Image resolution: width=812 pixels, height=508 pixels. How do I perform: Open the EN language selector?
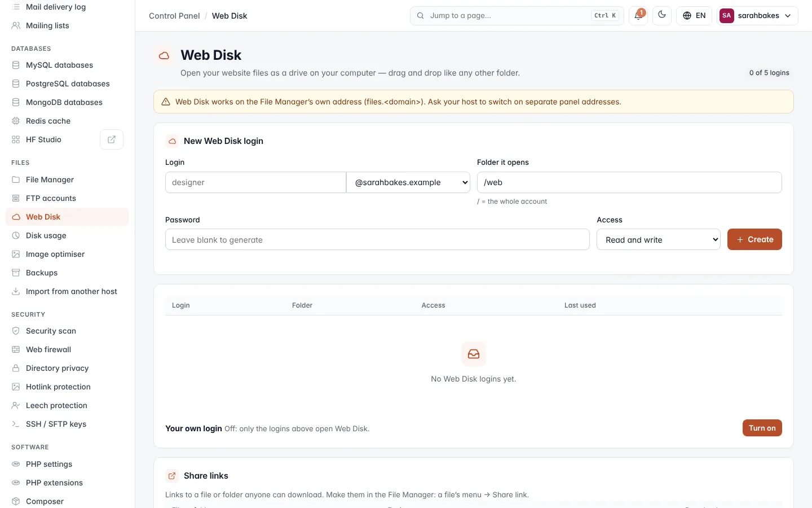click(694, 16)
